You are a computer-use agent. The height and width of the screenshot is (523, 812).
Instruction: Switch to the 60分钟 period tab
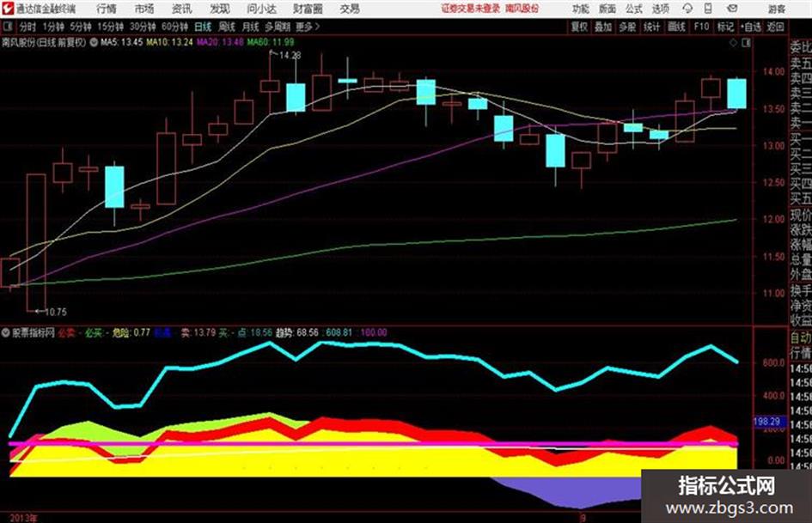coord(175,27)
